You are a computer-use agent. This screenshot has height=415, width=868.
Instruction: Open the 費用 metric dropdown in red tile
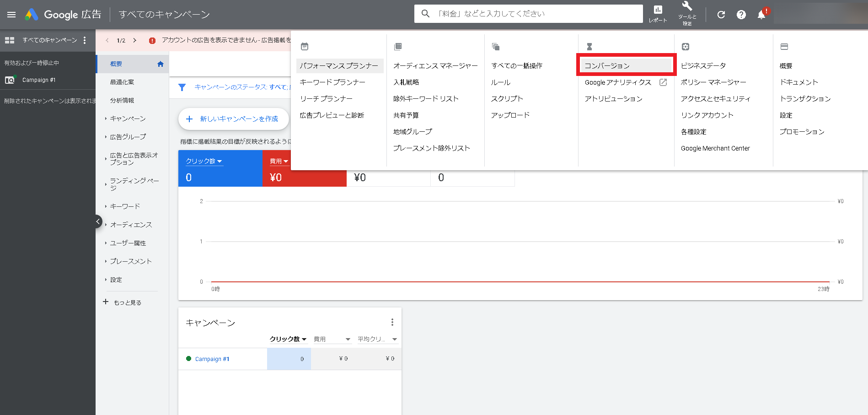click(x=279, y=161)
